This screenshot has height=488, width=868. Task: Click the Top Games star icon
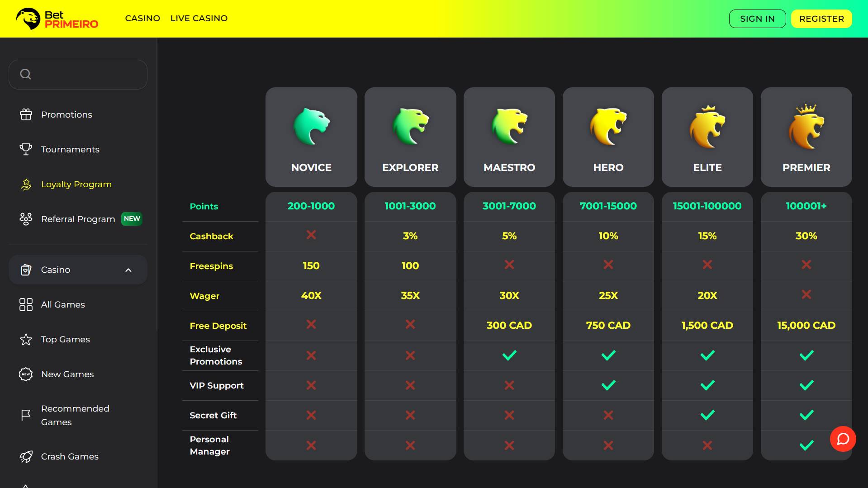coord(26,339)
